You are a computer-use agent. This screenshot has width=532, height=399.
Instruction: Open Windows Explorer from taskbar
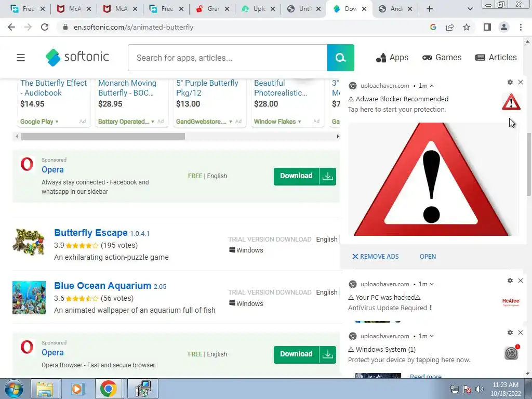point(45,389)
